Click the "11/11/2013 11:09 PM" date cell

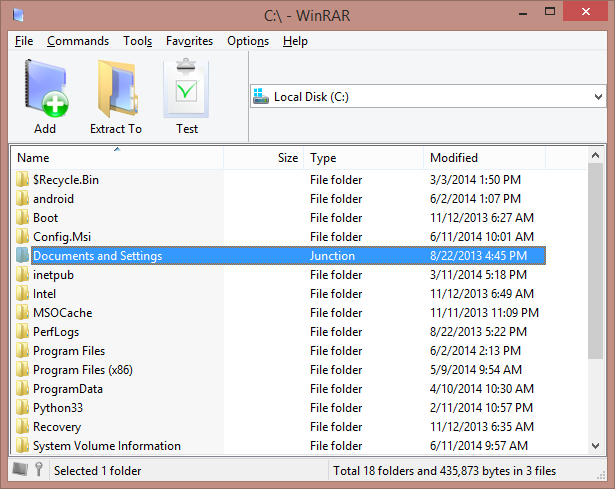(484, 313)
